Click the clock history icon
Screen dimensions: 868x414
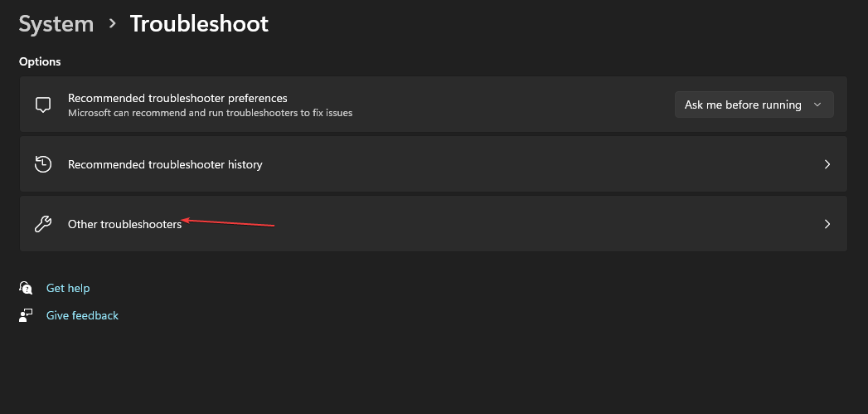tap(43, 164)
